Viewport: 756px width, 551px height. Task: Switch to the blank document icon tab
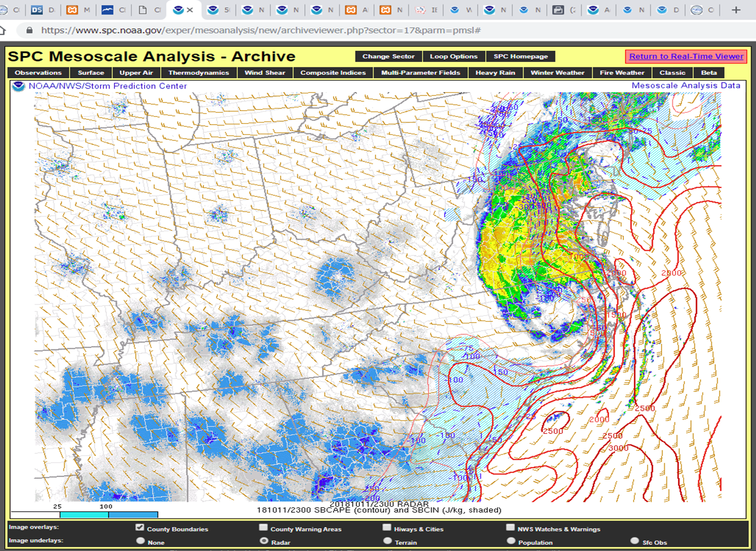pos(148,10)
